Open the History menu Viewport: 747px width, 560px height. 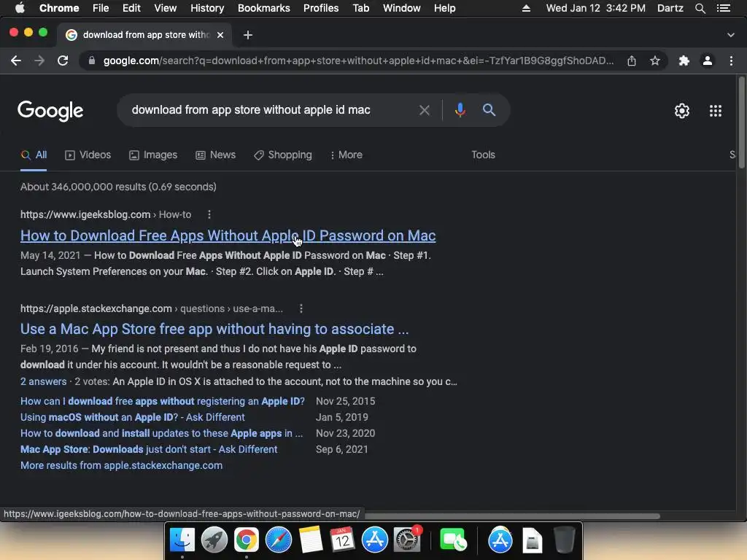coord(207,8)
